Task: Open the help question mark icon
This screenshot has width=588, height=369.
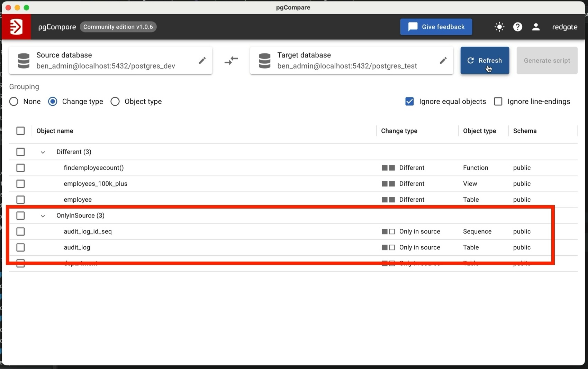Action: (517, 27)
